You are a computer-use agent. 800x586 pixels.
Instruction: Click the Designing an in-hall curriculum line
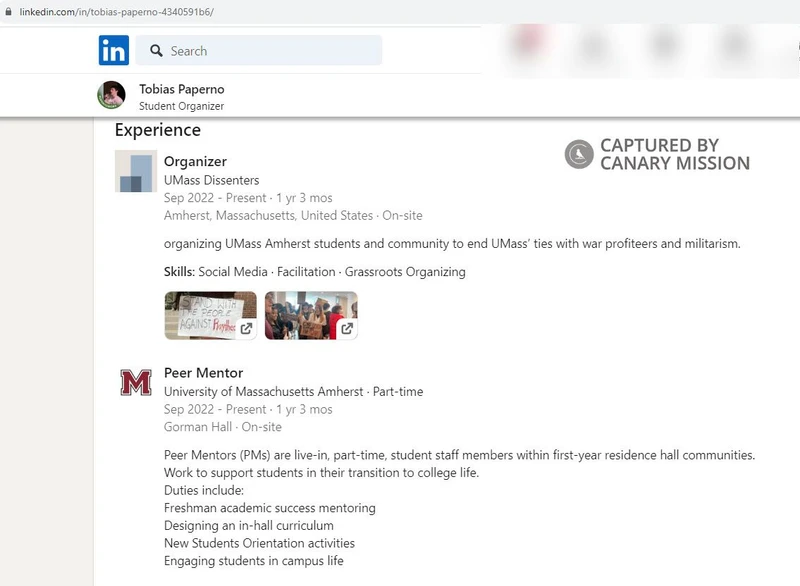[x=248, y=525]
